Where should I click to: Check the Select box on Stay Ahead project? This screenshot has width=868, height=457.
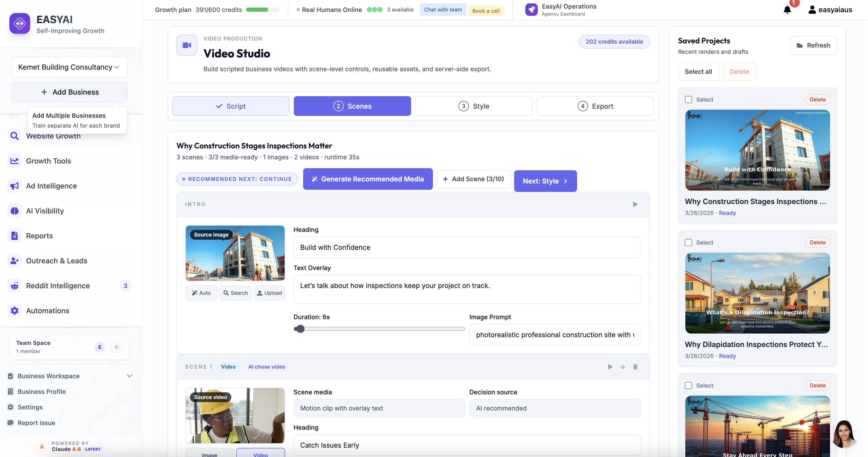click(x=689, y=385)
